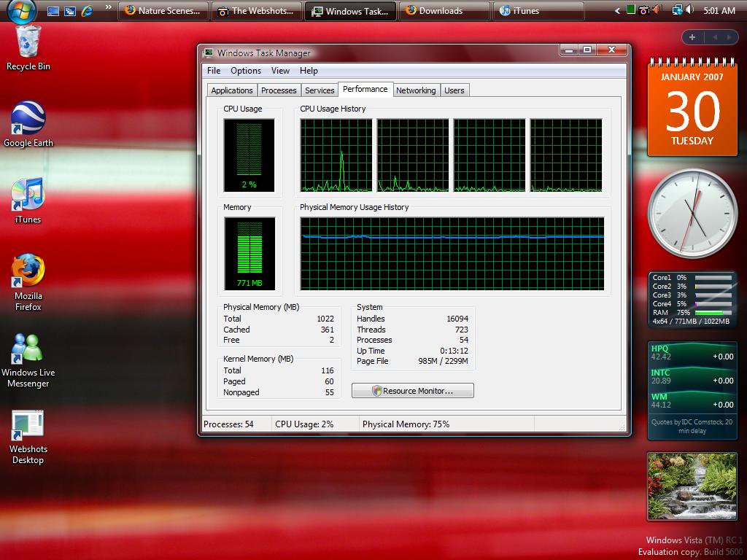Click the CPU Usage 2% meter

[x=249, y=155]
